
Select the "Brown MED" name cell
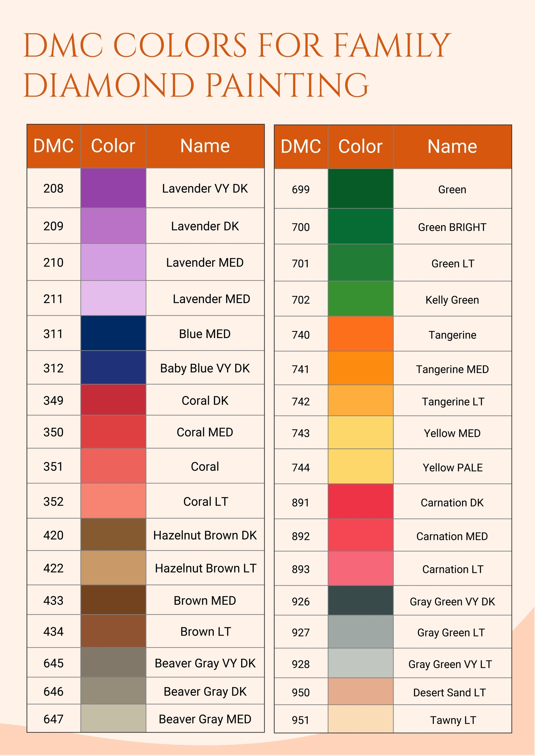[x=205, y=601]
